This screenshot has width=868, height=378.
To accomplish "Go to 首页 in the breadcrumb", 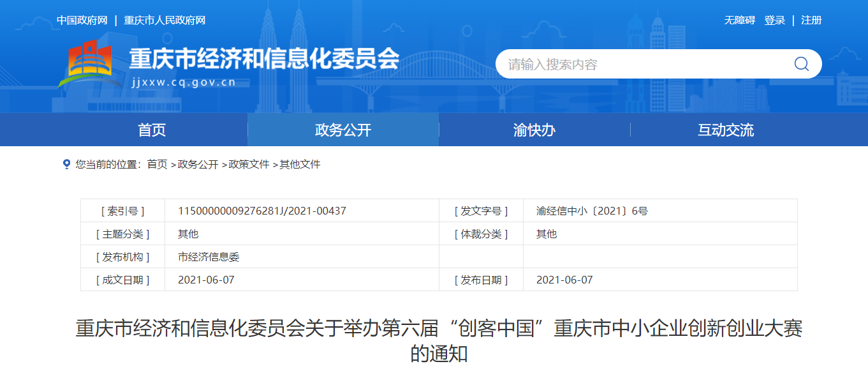I will coord(157,165).
